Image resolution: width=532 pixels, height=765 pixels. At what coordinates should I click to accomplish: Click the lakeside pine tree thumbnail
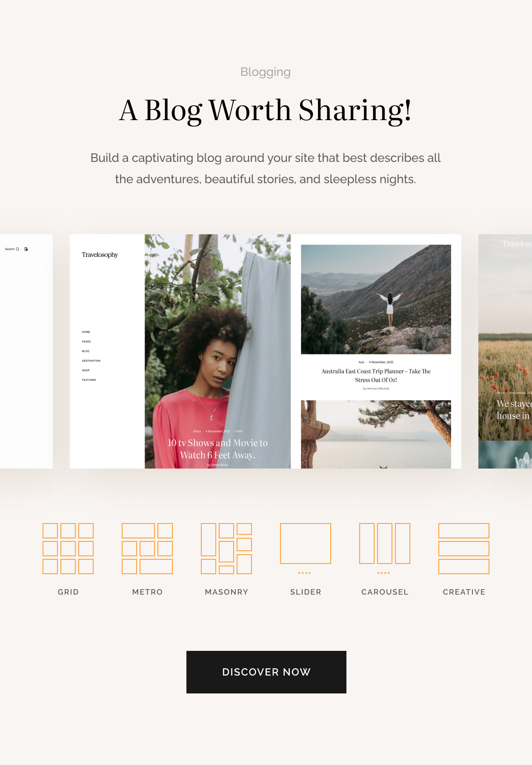[376, 434]
